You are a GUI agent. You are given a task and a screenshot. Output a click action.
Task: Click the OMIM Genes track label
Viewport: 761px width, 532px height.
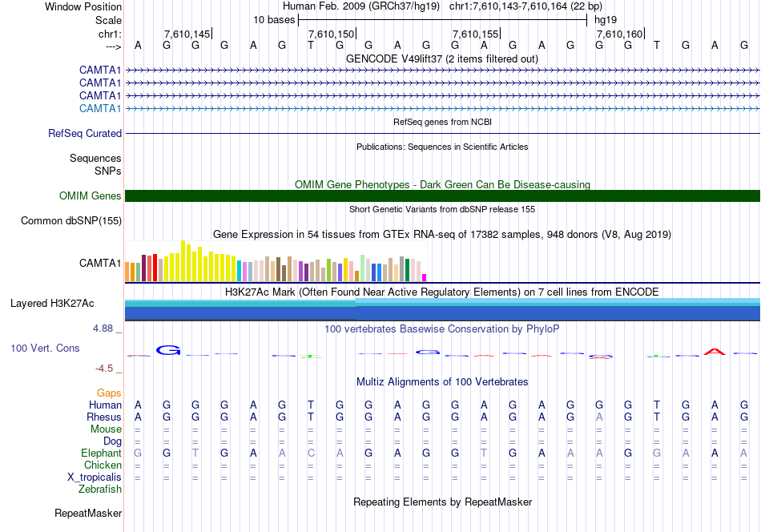pyautogui.click(x=90, y=195)
